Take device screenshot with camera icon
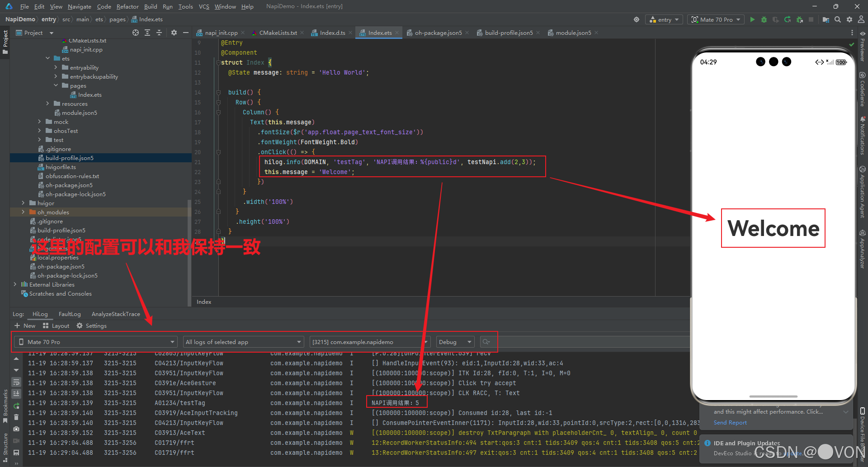Screen dimensions: 868x467 pos(16,429)
